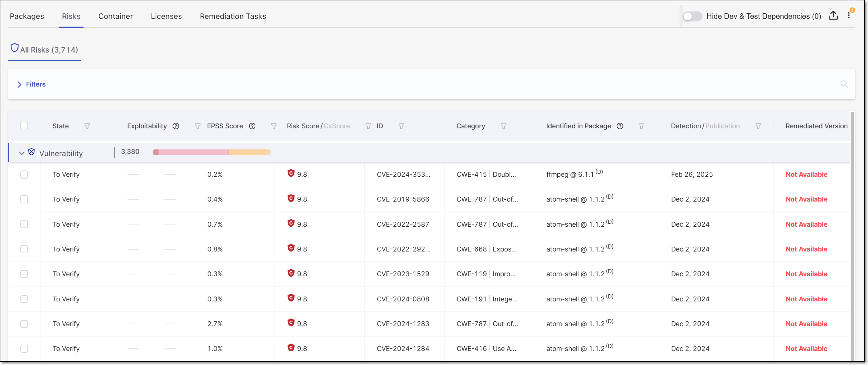The height and width of the screenshot is (365, 868).
Task: Open the Remediation Tasks tab
Action: (233, 16)
